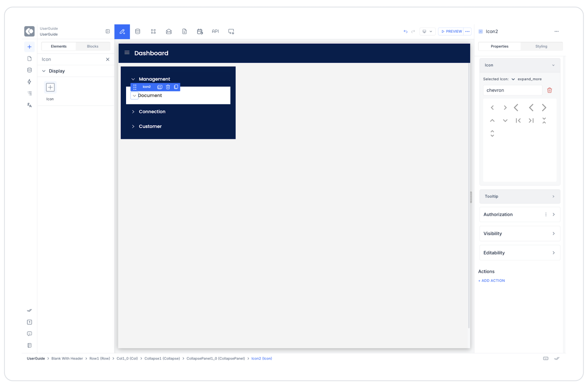This screenshot has width=588, height=388.
Task: Expand the Customer panel on canvas
Action: pyautogui.click(x=133, y=127)
